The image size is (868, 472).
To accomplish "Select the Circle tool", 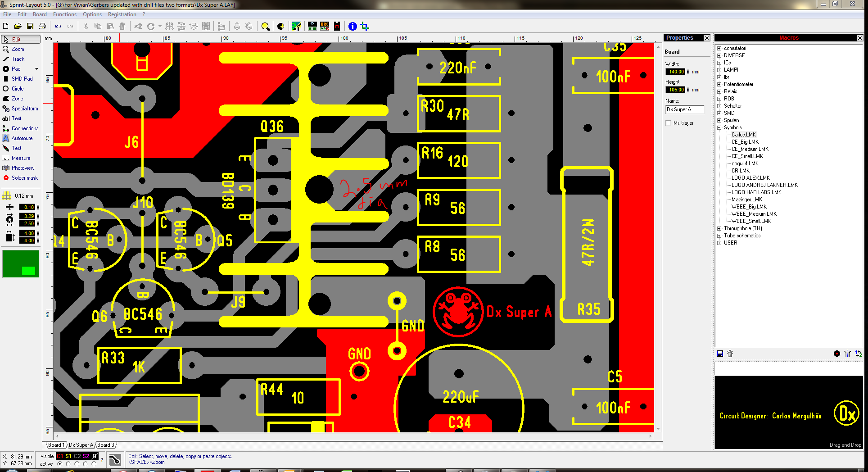I will [x=21, y=89].
